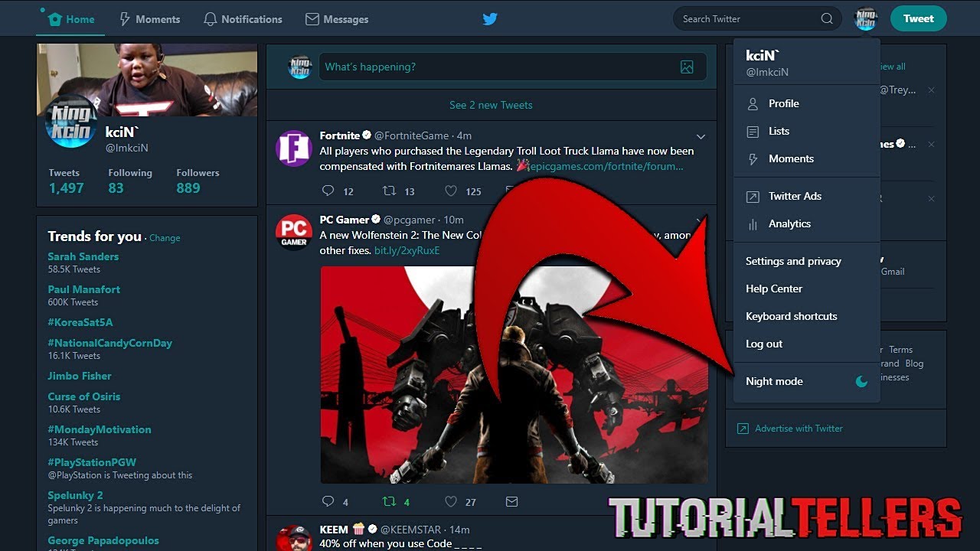
Task: Open the Wolfenstein 2 tweet image
Action: (x=514, y=375)
